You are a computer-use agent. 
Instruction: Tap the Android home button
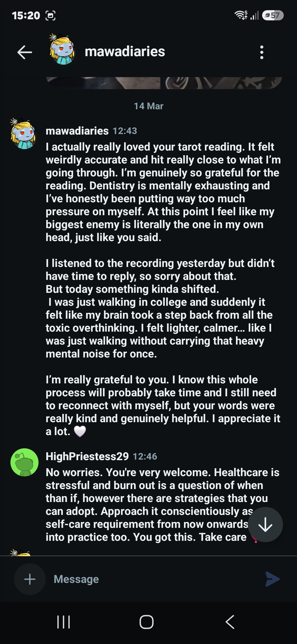(x=146, y=622)
